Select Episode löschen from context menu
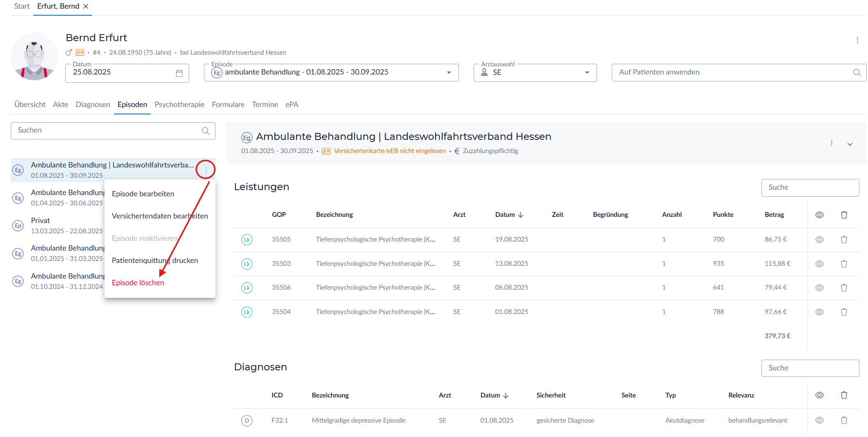 [138, 283]
